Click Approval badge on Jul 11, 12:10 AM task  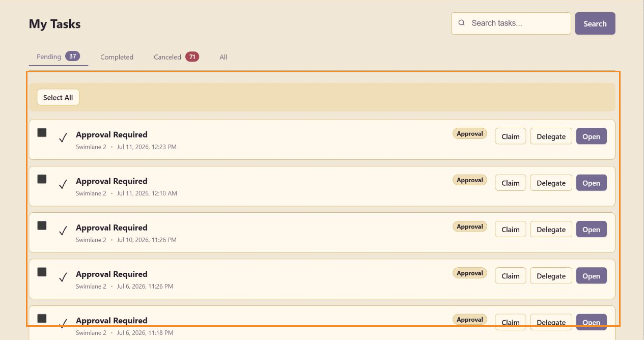pos(470,180)
